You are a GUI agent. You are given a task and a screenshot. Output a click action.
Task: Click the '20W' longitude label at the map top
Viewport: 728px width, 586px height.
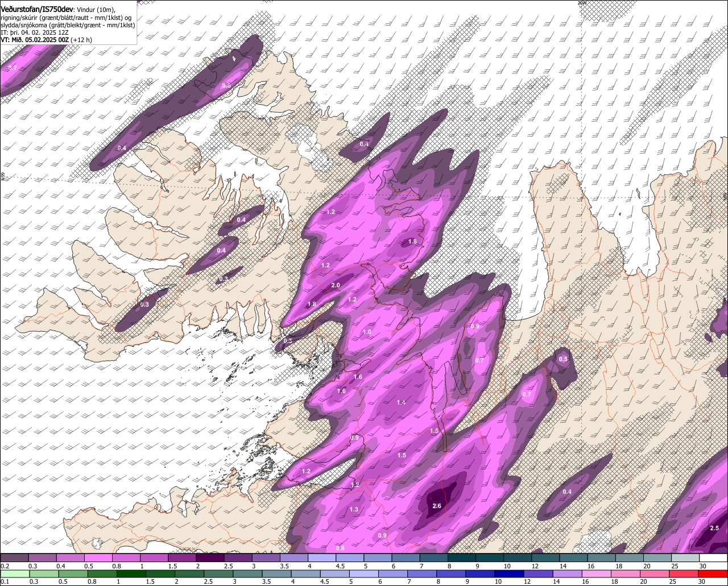581,3
